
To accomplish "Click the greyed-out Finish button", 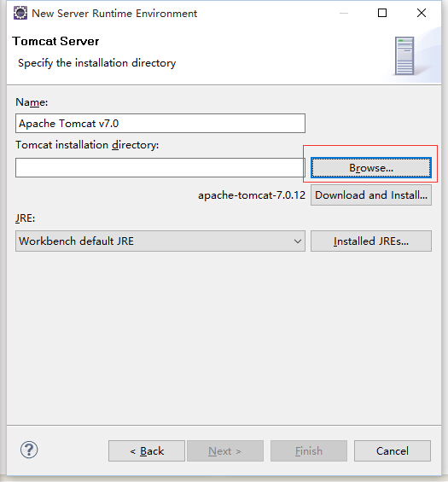I will [309, 451].
